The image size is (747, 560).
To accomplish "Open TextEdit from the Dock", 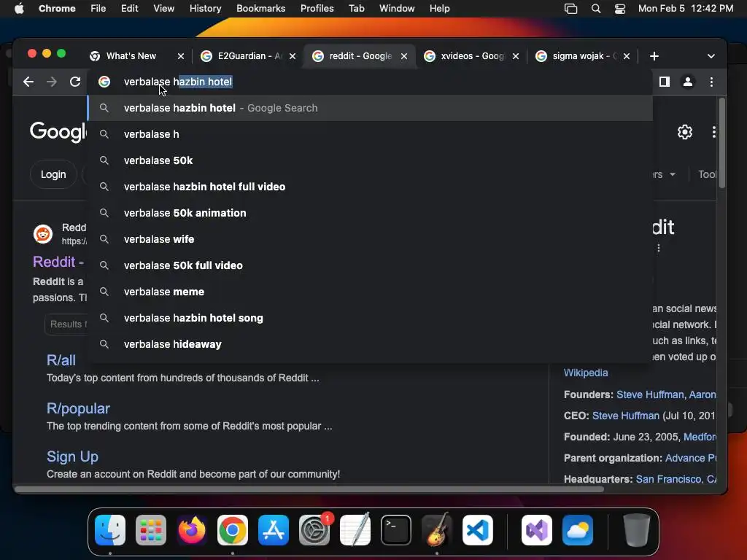I will click(x=355, y=530).
